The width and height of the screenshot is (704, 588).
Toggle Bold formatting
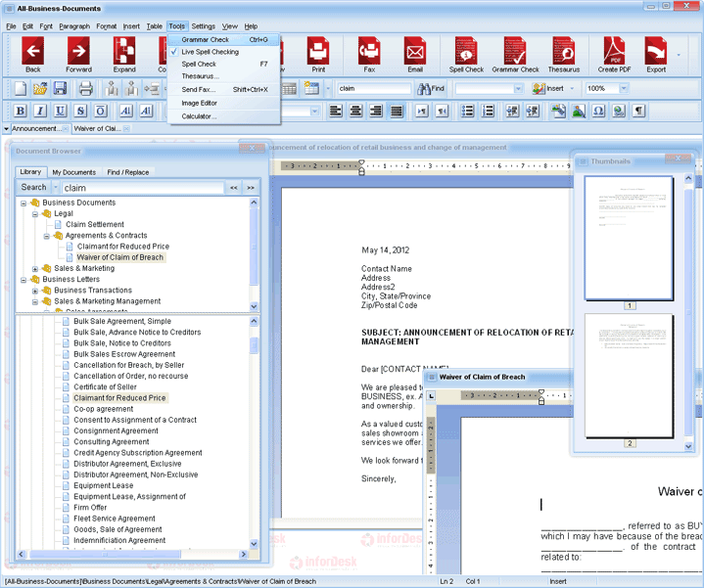21,111
